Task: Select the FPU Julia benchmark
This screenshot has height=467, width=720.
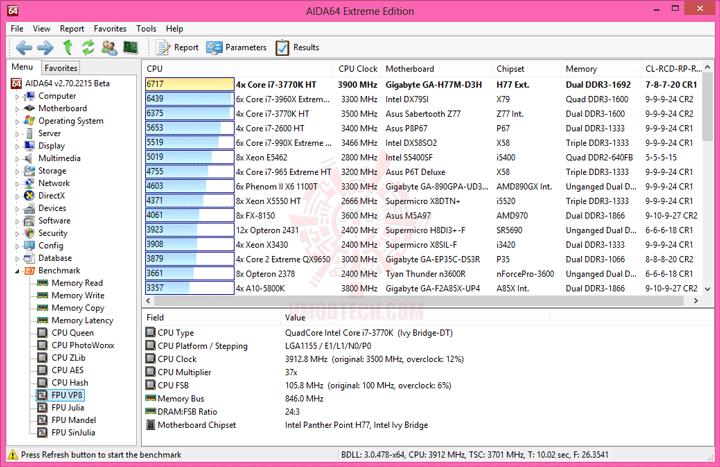Action: coord(68,407)
